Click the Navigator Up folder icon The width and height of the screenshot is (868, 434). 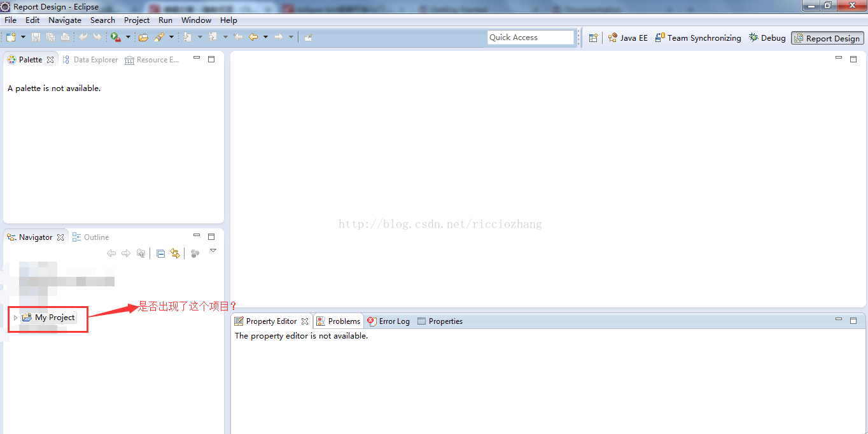tap(141, 253)
